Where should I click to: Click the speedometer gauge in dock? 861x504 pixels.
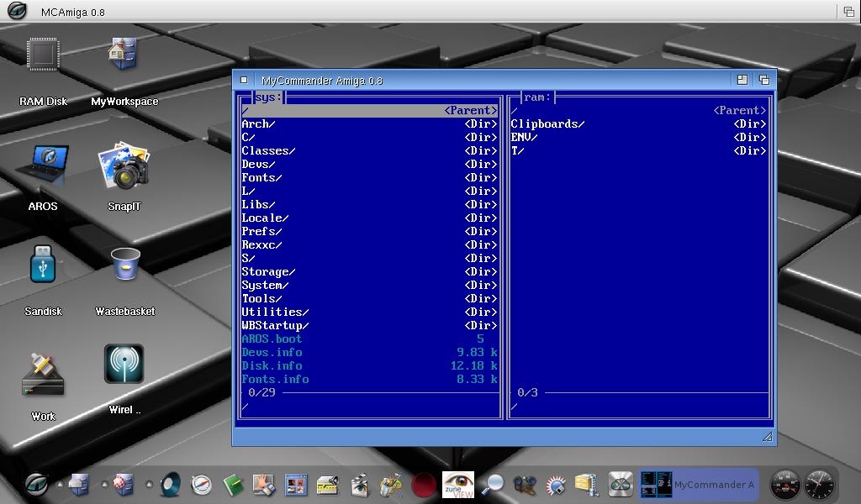click(x=785, y=485)
